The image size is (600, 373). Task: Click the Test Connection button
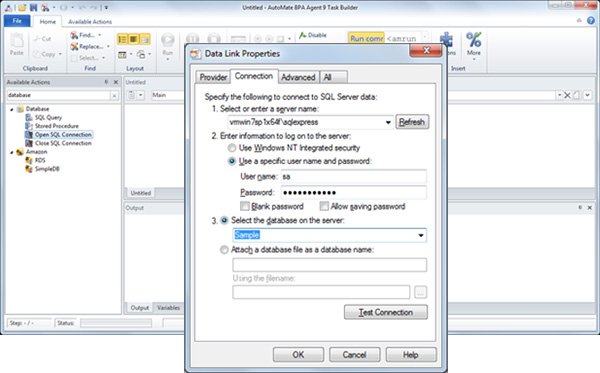pyautogui.click(x=385, y=312)
